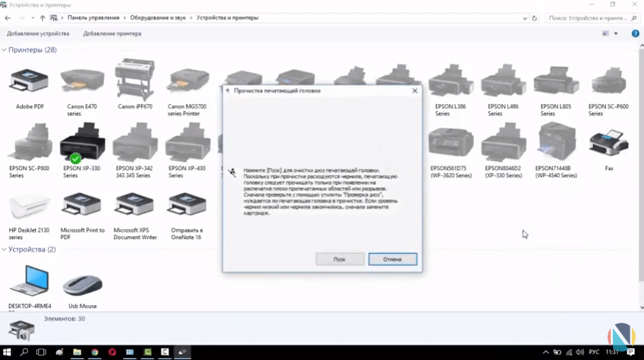Collapse the Принтеры (28) group
This screenshot has width=644, height=360.
coord(4,50)
